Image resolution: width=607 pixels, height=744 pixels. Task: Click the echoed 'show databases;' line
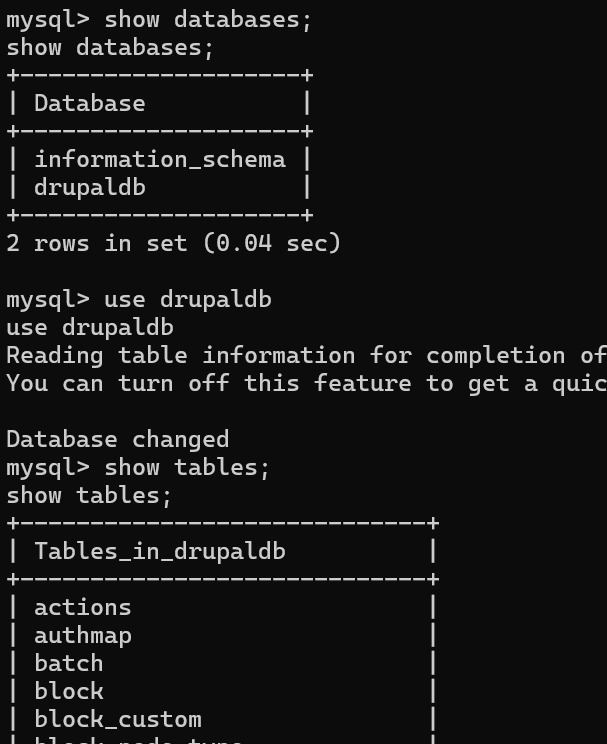[x=110, y=47]
